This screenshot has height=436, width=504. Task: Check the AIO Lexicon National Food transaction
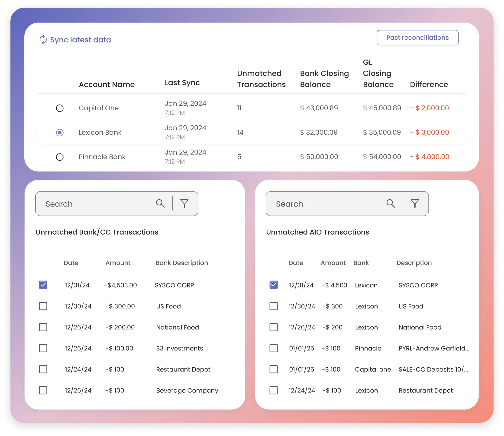pos(274,327)
